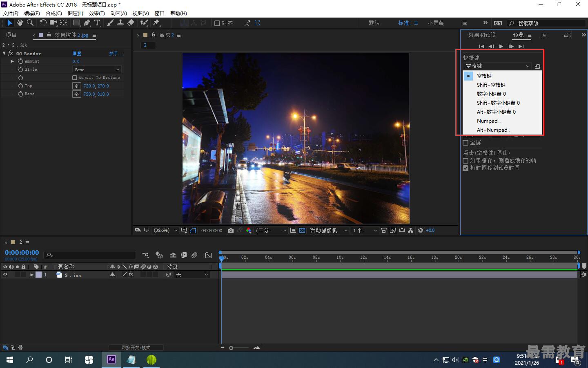This screenshot has height=368, width=588.
Task: Toggle the Top property stopwatch
Action: pyautogui.click(x=20, y=86)
